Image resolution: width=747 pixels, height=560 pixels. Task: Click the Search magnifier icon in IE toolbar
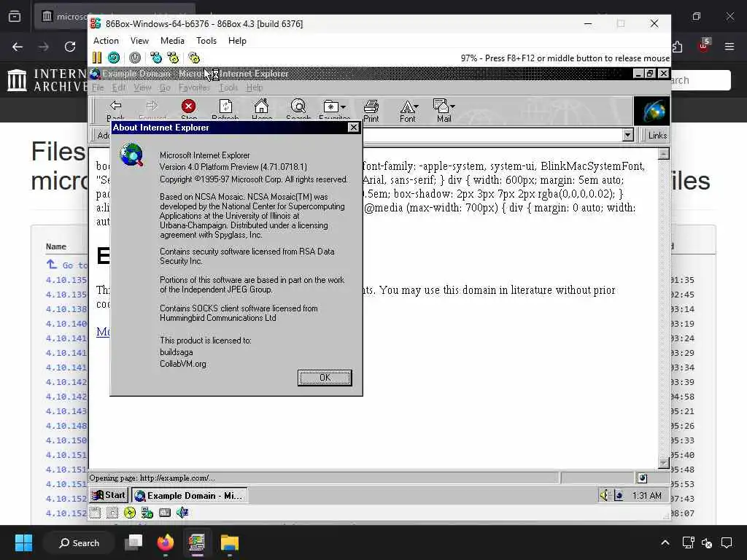tap(298, 106)
